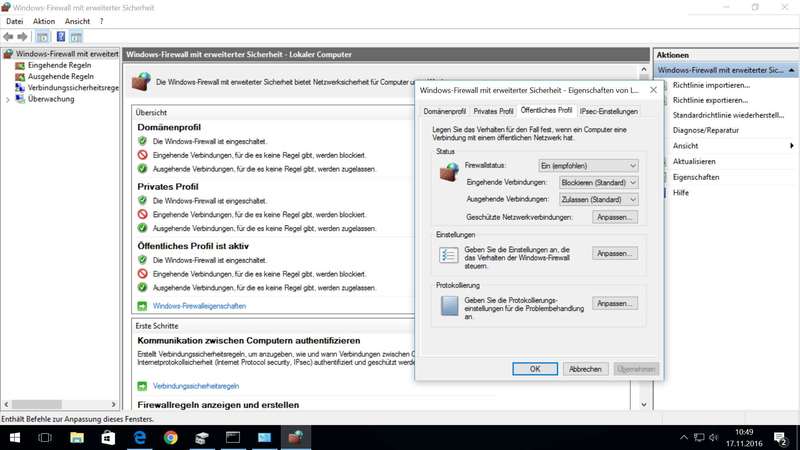Click Hilfe in Aktionen pane
The height and width of the screenshot is (450, 800).
[681, 193]
